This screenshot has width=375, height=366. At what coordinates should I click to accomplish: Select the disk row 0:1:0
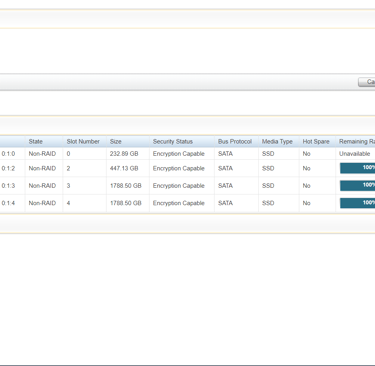187,154
